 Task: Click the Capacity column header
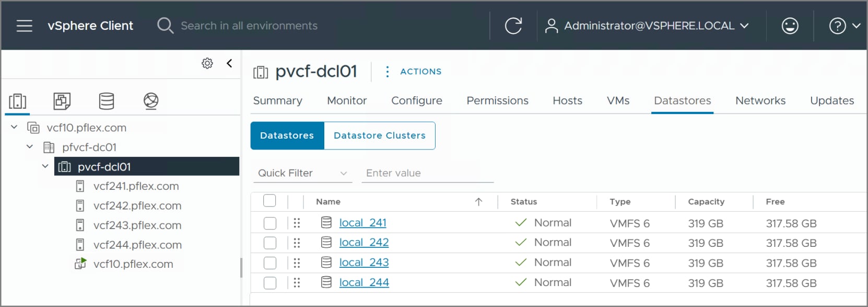coord(706,202)
